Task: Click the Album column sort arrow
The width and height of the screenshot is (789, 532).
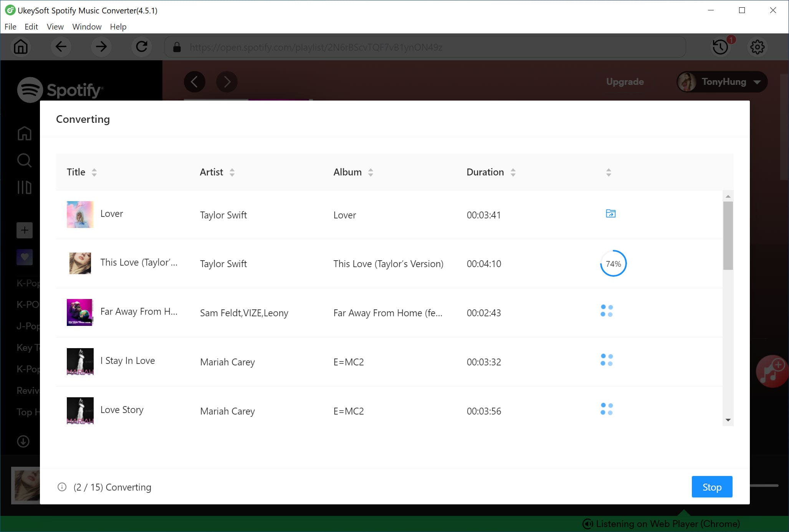Action: click(371, 172)
